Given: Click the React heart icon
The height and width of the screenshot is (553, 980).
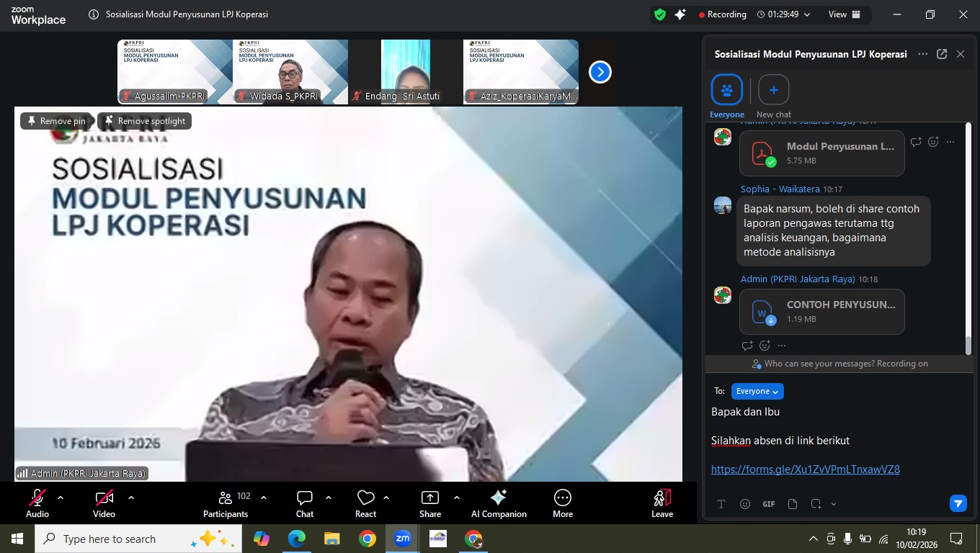Looking at the screenshot, I should pos(365,503).
